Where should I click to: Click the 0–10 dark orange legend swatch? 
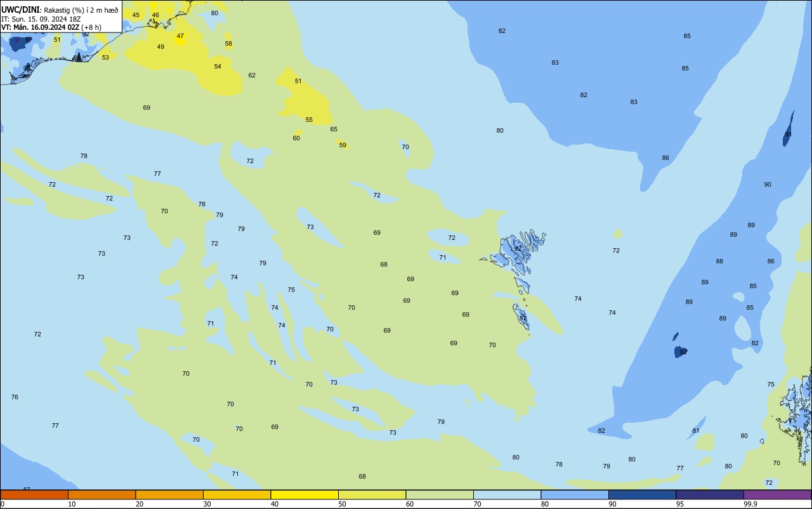[34, 494]
